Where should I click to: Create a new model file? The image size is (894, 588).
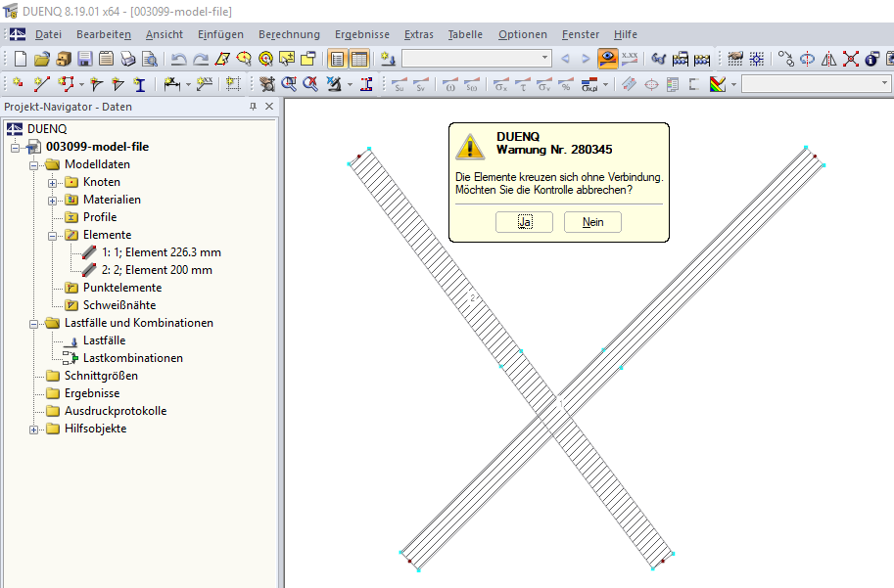(x=21, y=59)
